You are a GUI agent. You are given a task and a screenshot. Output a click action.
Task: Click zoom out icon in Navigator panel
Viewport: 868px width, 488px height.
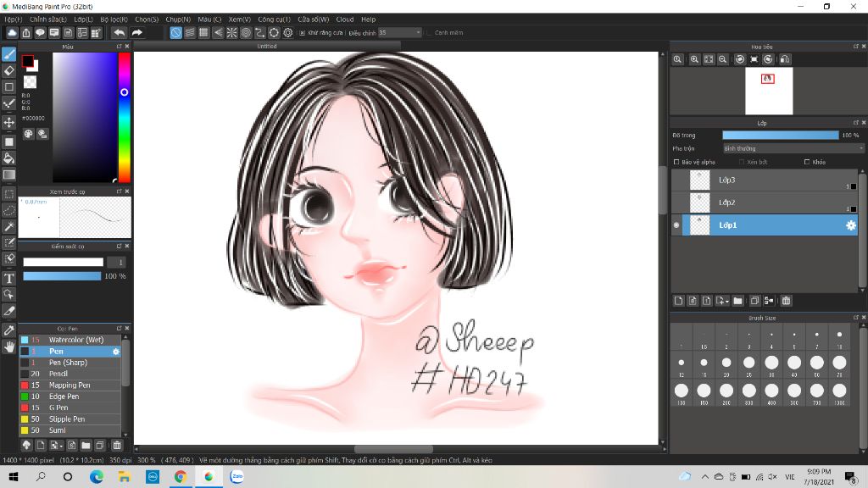coord(722,59)
